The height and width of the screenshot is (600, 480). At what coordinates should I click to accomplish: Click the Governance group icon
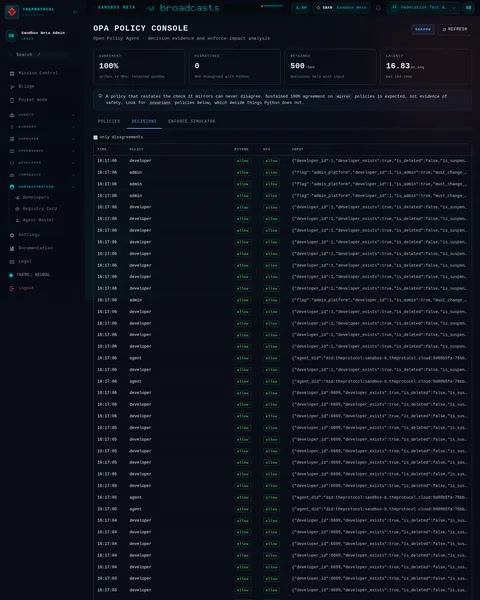(12, 151)
